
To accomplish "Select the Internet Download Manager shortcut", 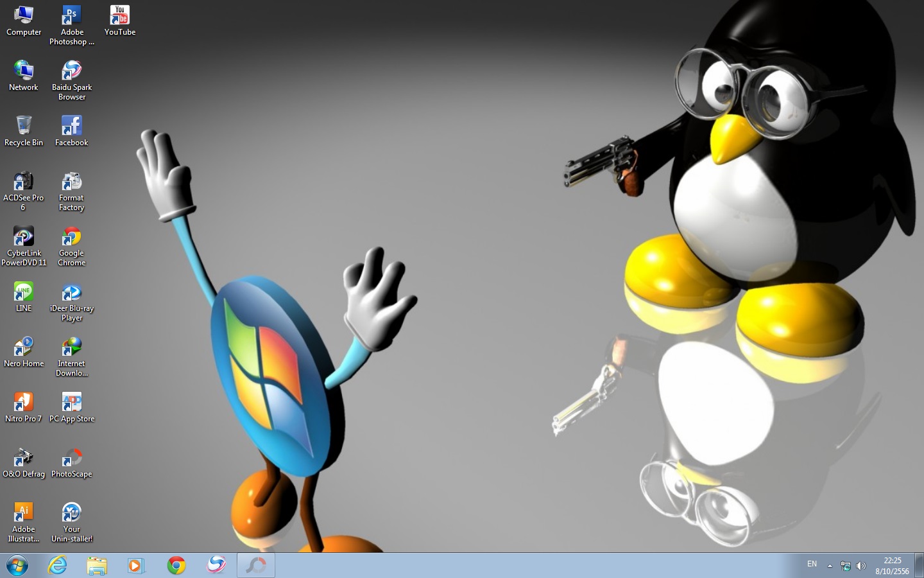I will click(72, 356).
